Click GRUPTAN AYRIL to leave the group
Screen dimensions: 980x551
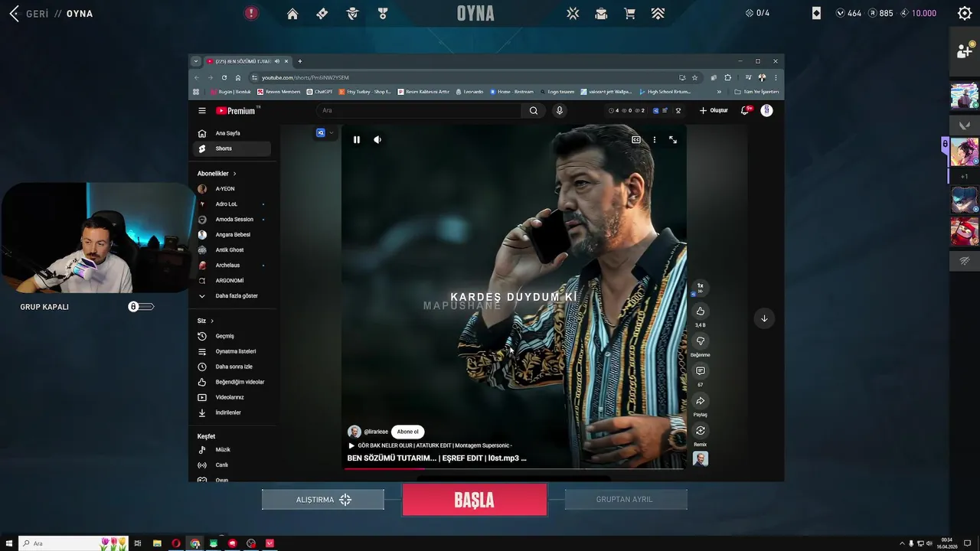[x=626, y=500]
